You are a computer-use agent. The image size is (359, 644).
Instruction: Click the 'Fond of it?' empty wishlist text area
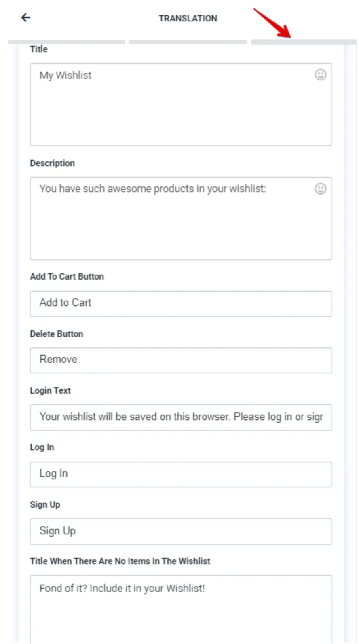[x=181, y=607]
